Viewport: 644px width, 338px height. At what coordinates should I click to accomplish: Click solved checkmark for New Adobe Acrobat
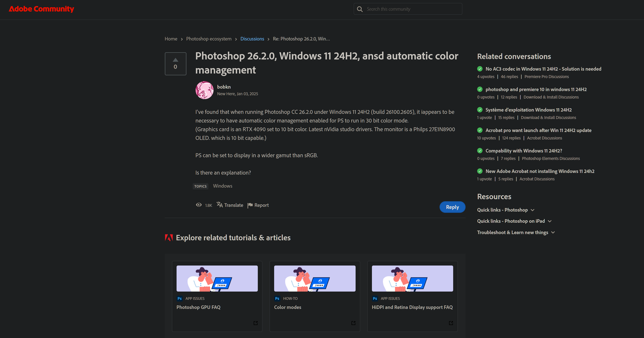[x=480, y=171]
